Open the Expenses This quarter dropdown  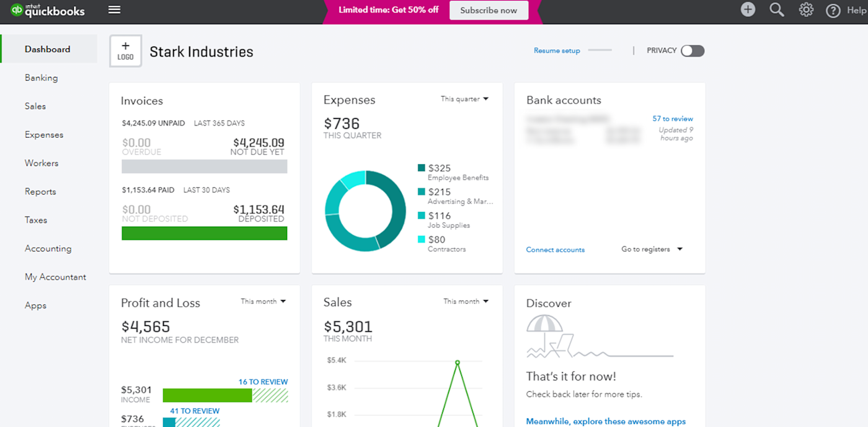pos(465,99)
